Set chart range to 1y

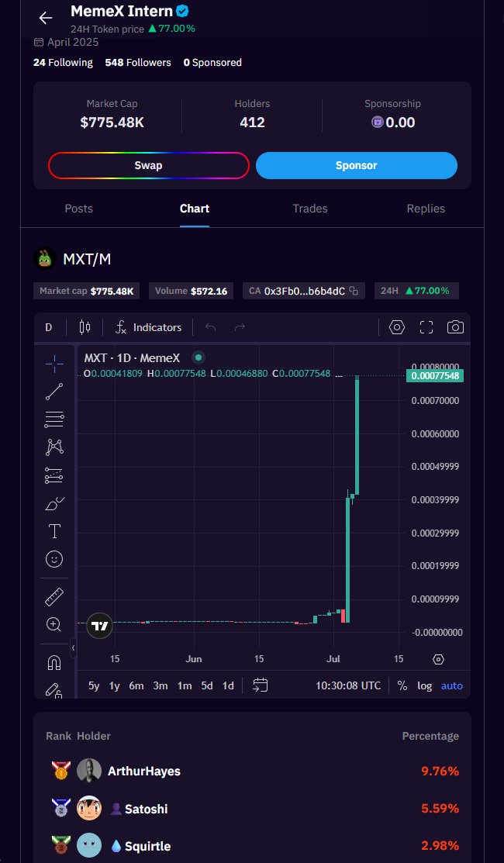115,685
